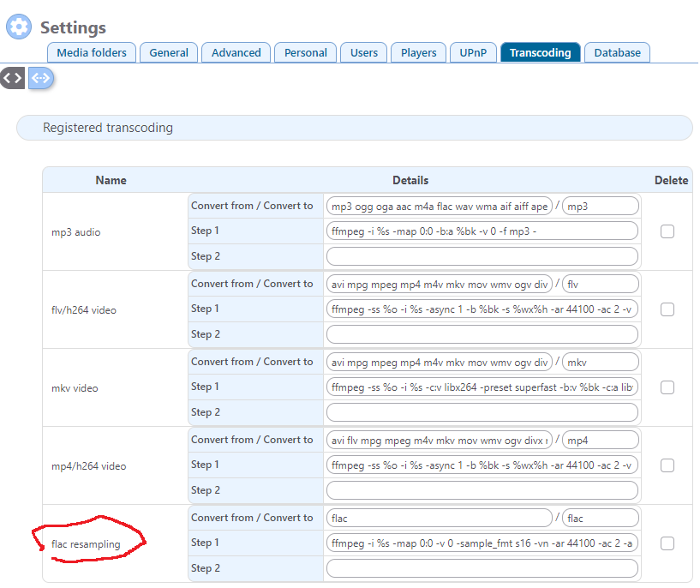Click mp4/h264 video Step 1 command field
700x588 pixels.
[482, 465]
